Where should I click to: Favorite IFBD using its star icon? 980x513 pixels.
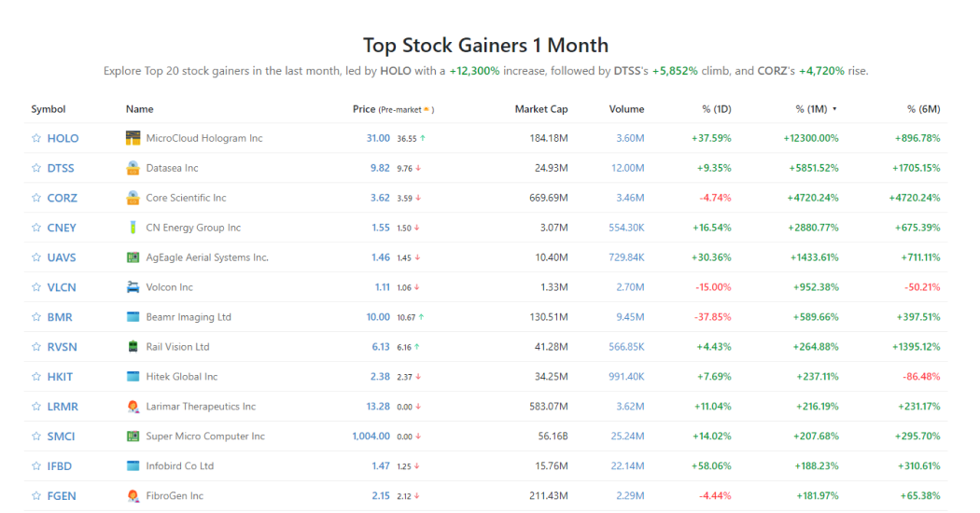(x=36, y=466)
